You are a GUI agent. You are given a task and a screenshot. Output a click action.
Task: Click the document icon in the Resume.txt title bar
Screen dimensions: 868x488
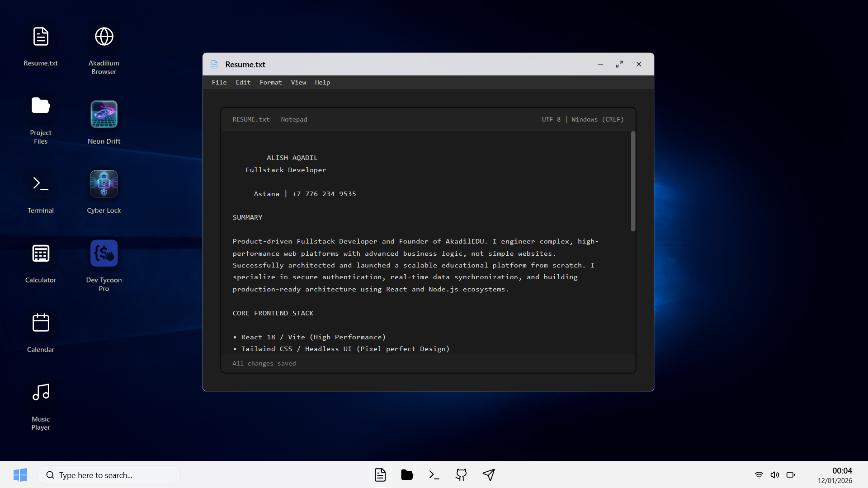coord(214,64)
